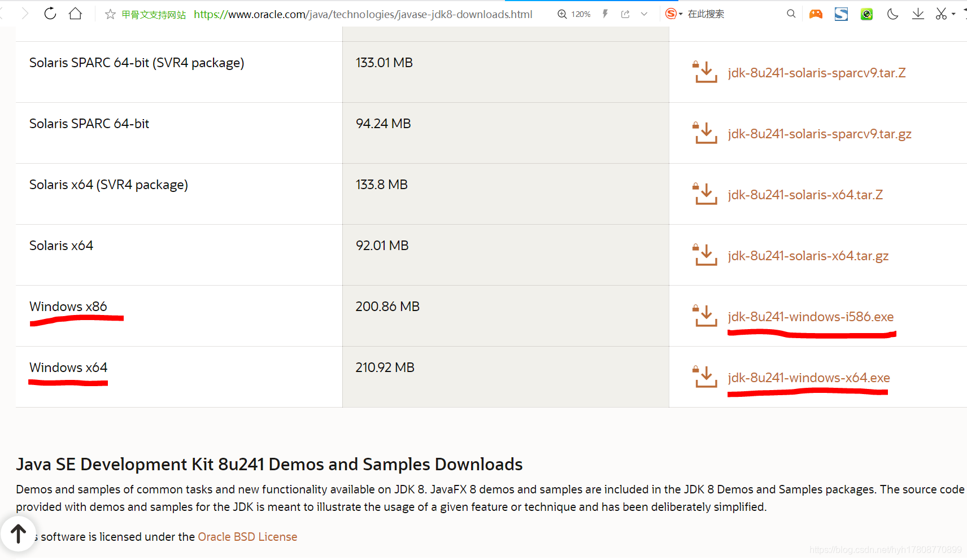
Task: Open the Sogou search engine selector
Action: click(x=674, y=14)
